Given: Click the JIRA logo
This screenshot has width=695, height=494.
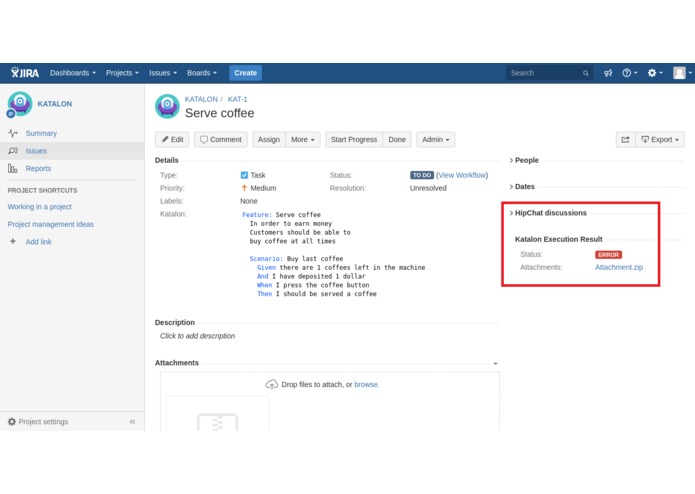Looking at the screenshot, I should [x=25, y=73].
